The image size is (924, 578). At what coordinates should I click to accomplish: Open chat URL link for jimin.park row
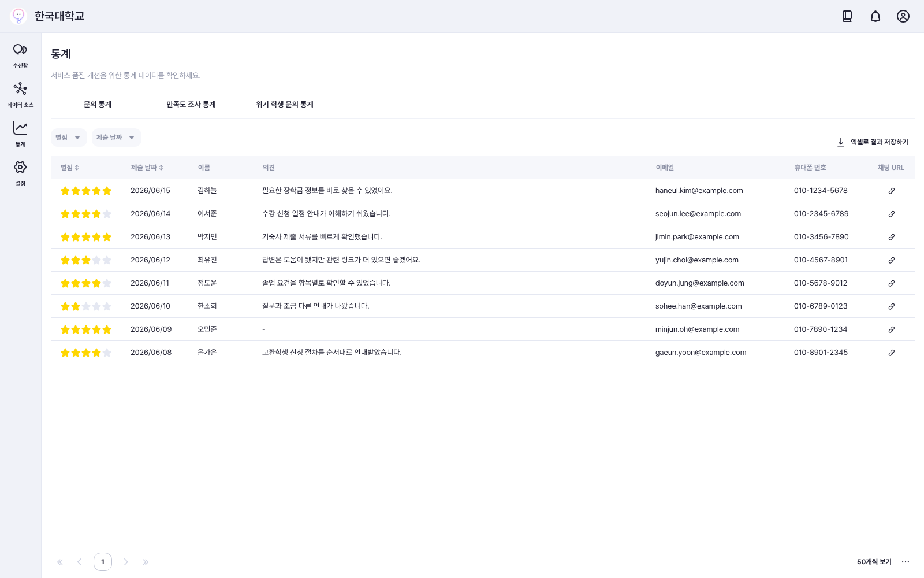point(892,237)
